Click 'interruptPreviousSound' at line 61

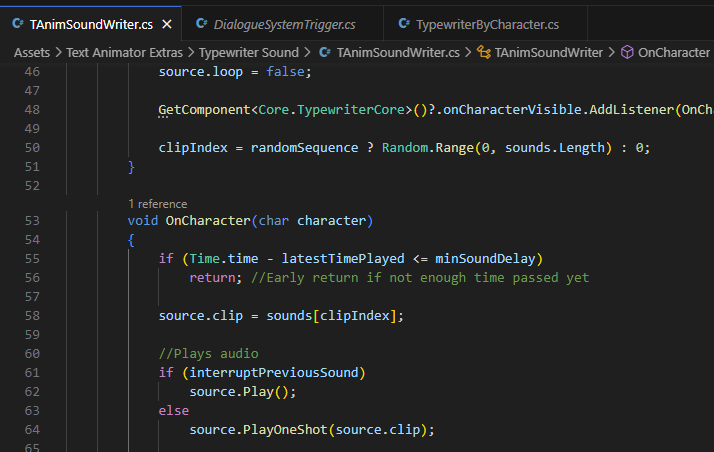tap(274, 373)
